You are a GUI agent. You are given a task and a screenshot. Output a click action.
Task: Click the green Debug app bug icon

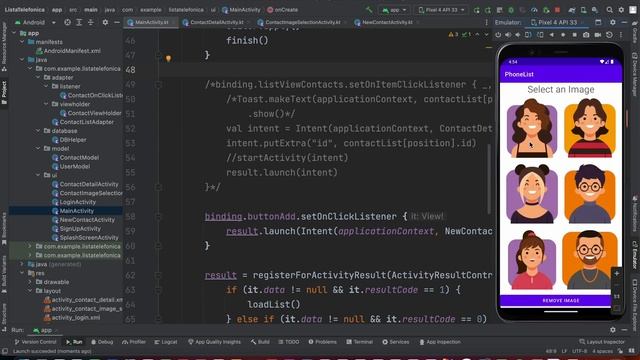[511, 10]
